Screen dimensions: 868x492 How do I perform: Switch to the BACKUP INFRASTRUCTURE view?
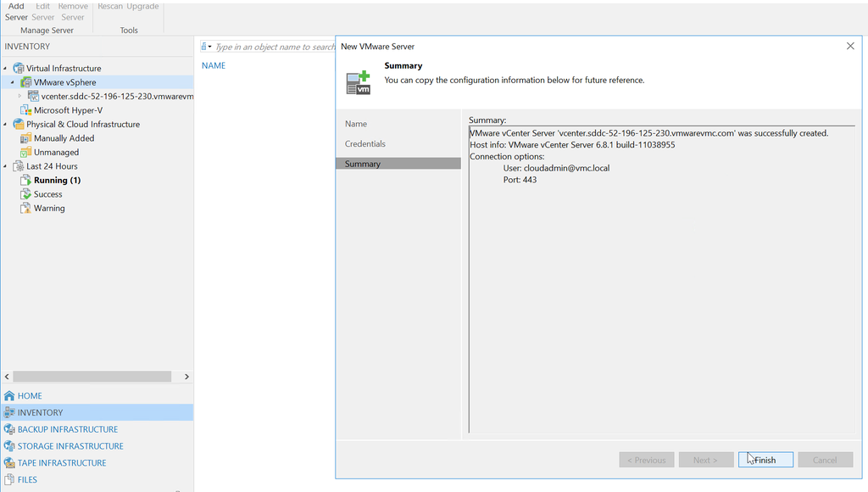coord(68,429)
